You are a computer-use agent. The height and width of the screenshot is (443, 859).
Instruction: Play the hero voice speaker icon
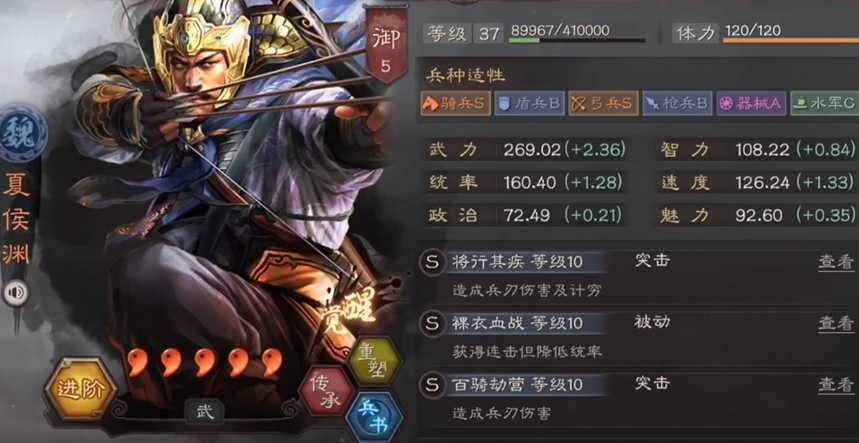click(x=16, y=294)
